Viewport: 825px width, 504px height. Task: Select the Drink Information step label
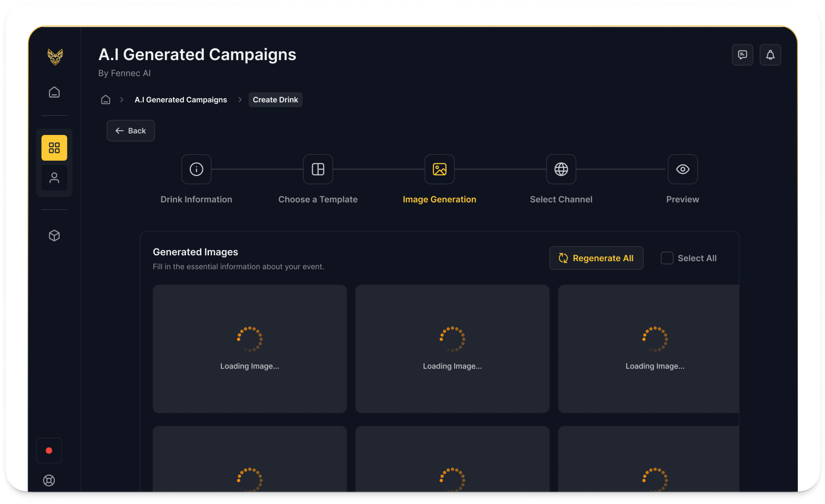tap(197, 200)
